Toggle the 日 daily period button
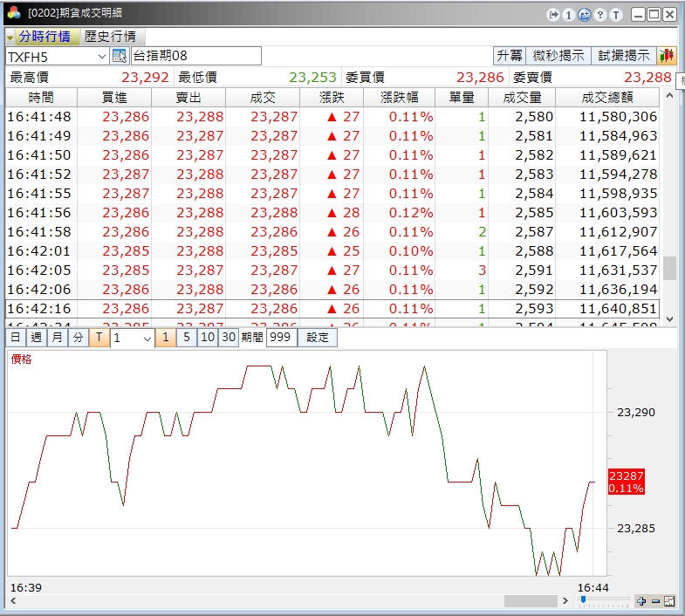 (x=16, y=338)
